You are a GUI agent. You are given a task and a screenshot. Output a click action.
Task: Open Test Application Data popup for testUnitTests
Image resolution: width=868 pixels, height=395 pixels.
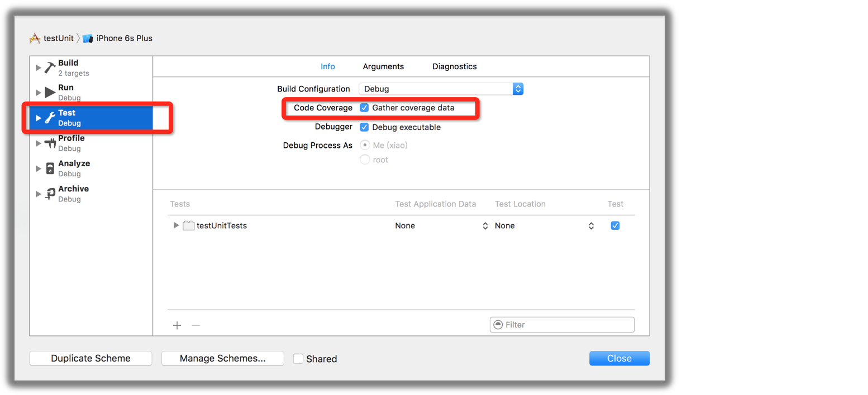tap(441, 226)
